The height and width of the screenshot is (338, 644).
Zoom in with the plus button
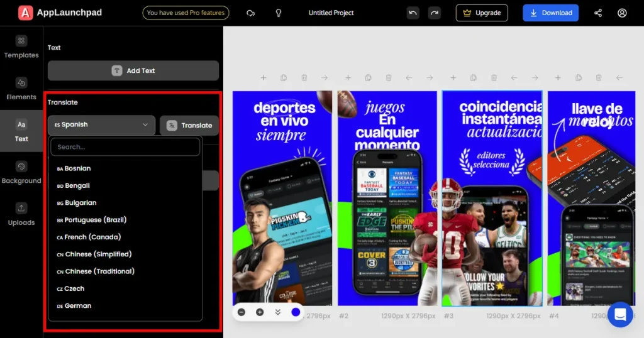pyautogui.click(x=260, y=312)
